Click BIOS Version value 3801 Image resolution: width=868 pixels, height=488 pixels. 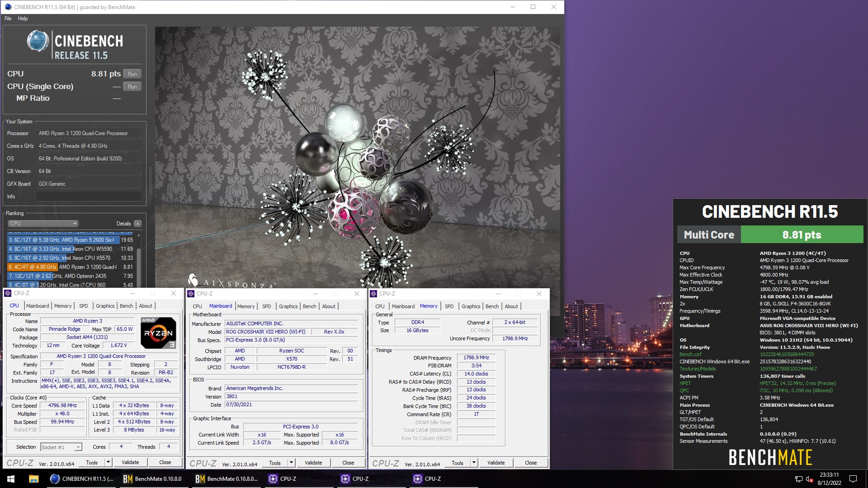click(291, 397)
